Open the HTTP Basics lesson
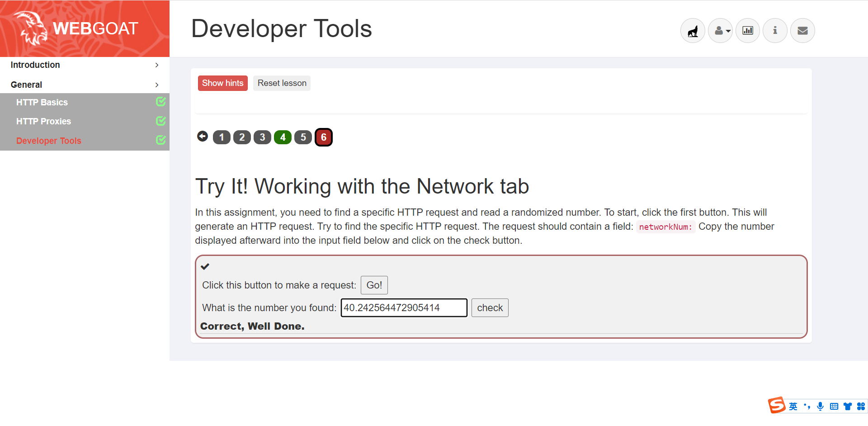868x426 pixels. tap(42, 102)
